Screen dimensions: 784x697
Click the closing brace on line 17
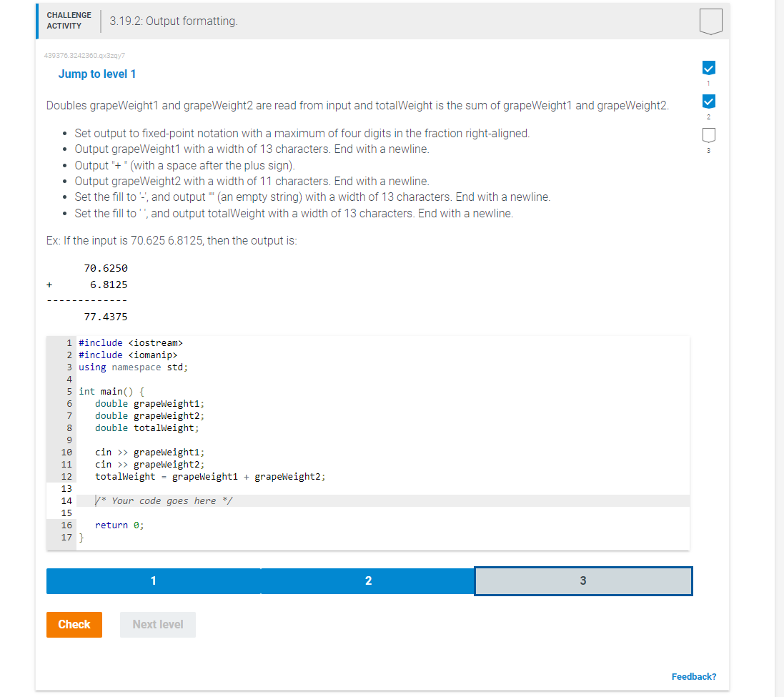point(81,538)
